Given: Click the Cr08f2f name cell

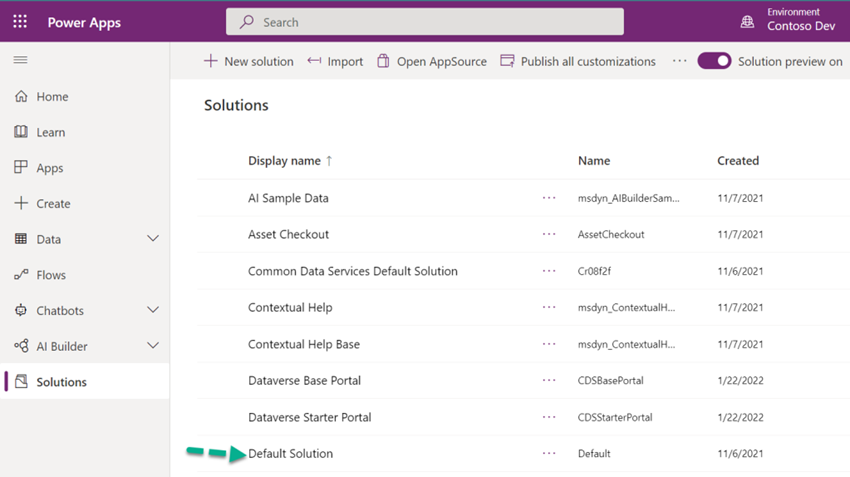Looking at the screenshot, I should [x=594, y=271].
